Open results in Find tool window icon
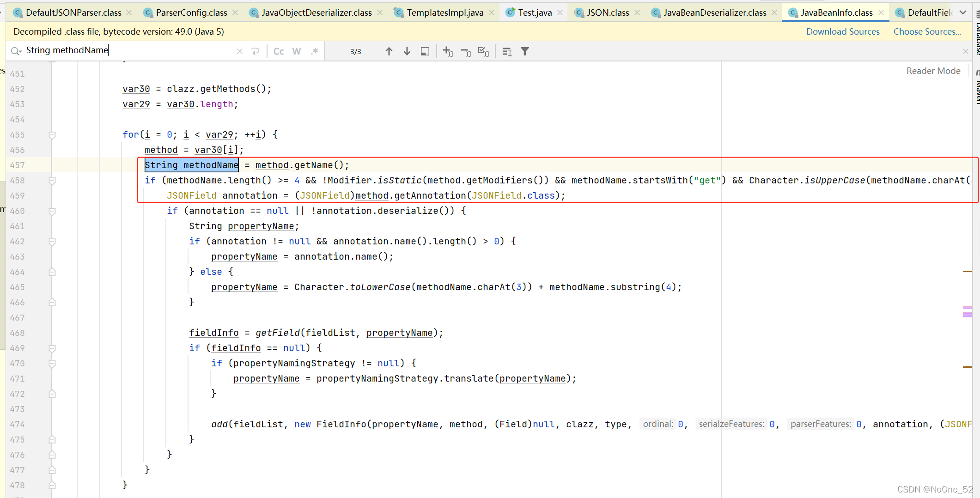Viewport: 980px width, 498px height. [425, 51]
